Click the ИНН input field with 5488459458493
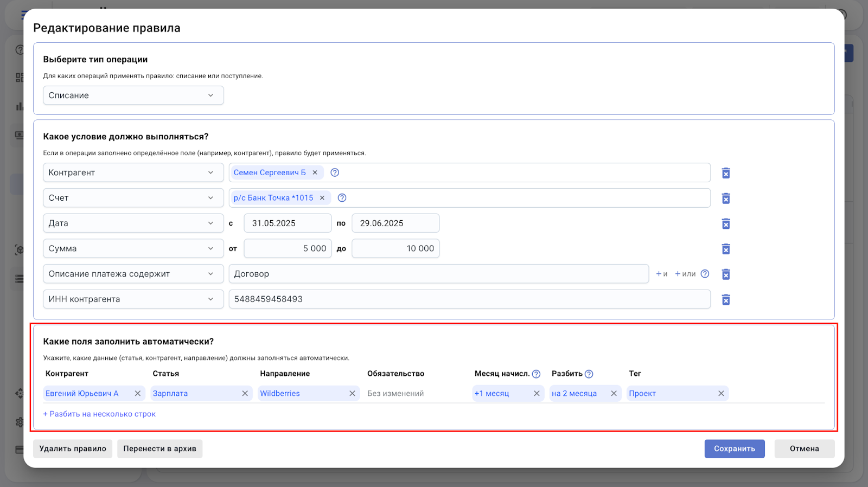Screen dimensions: 868x487 pyautogui.click(x=469, y=299)
